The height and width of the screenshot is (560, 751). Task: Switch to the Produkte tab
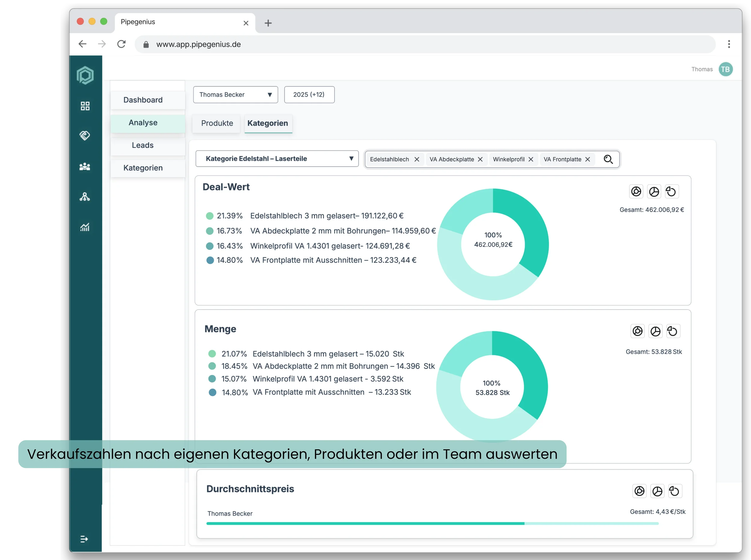[x=217, y=123]
